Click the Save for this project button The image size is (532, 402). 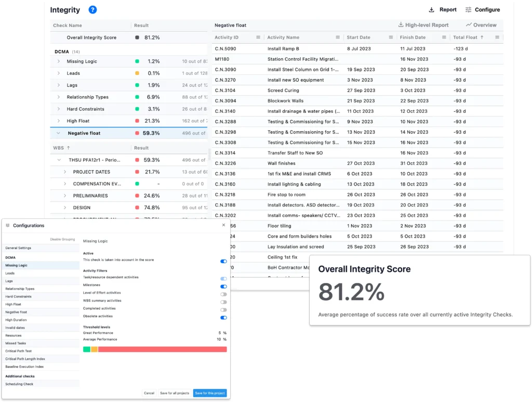210,393
